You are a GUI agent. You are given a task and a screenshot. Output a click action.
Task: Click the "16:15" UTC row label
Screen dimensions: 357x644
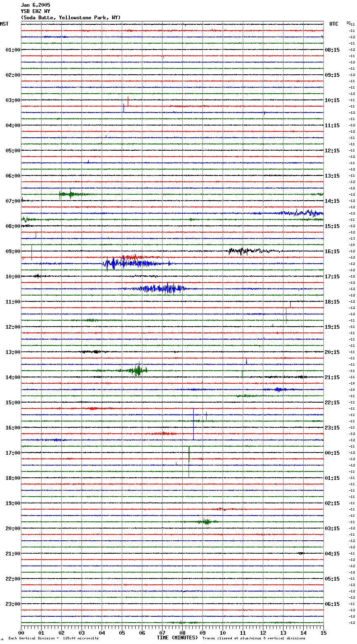click(332, 251)
